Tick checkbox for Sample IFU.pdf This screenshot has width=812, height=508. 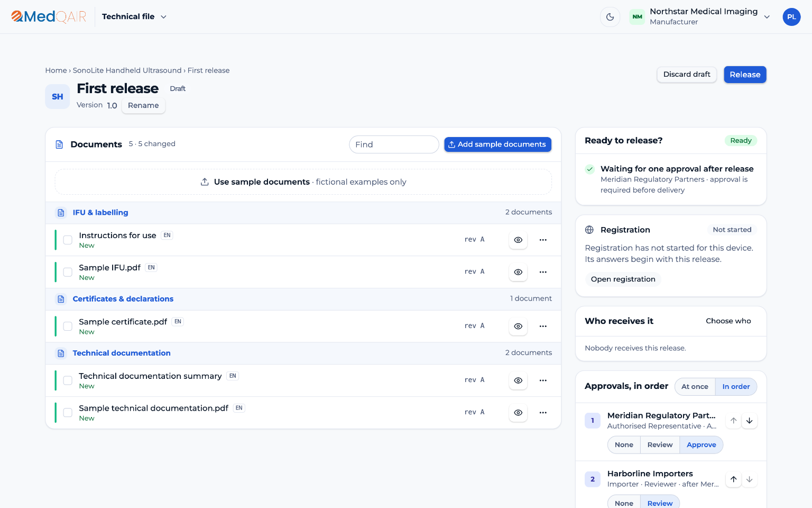68,272
